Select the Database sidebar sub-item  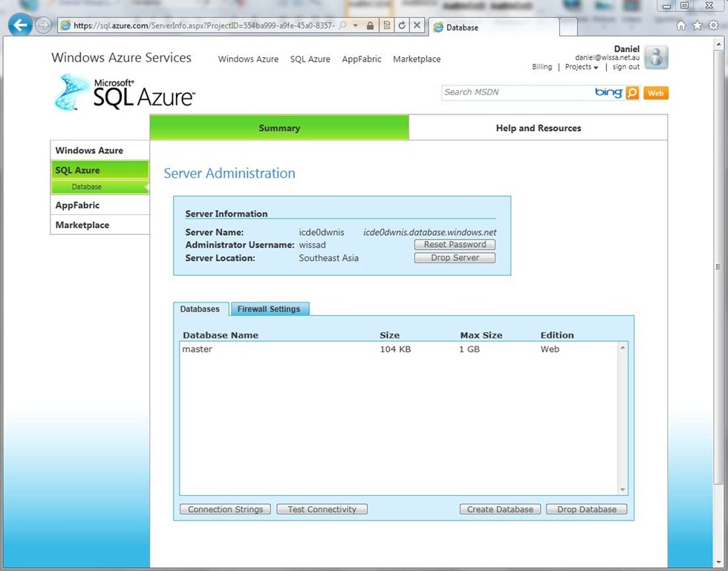click(100, 187)
